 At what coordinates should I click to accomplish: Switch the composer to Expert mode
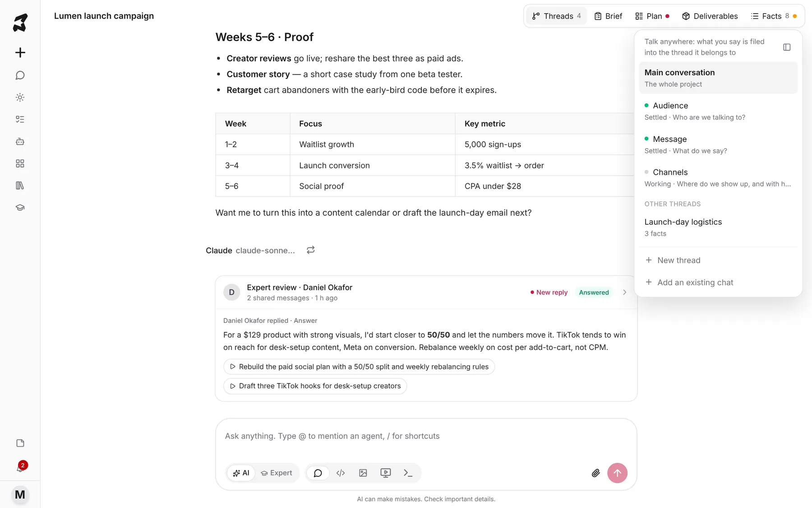pyautogui.click(x=277, y=473)
